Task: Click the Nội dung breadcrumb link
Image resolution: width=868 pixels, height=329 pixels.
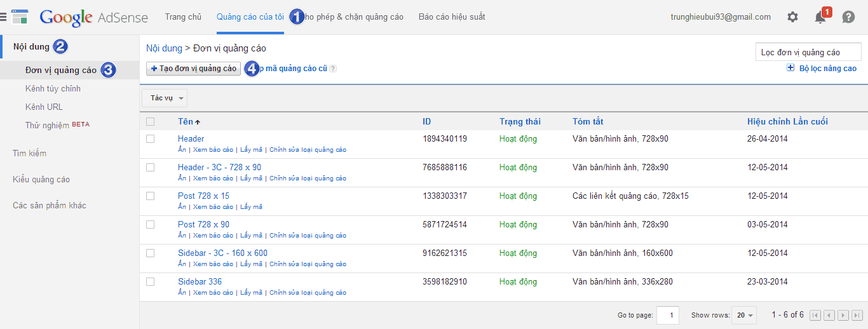Action: click(x=164, y=48)
